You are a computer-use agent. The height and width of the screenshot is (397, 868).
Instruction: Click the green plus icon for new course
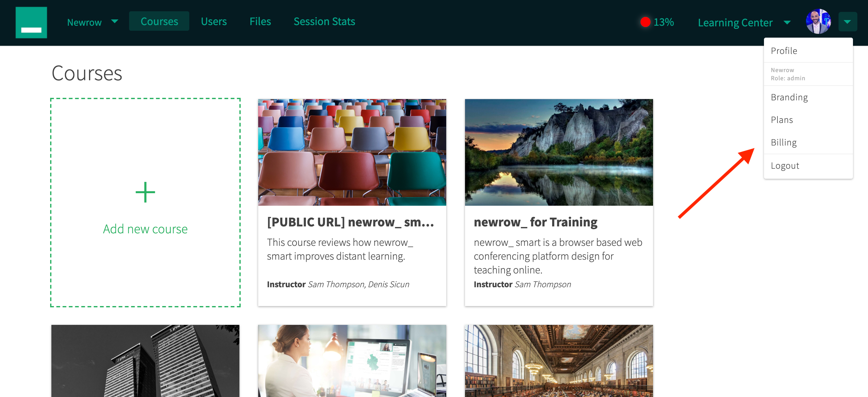click(x=145, y=192)
